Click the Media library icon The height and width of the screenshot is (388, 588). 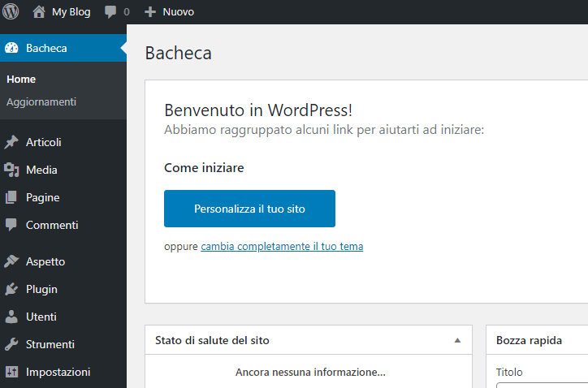click(x=11, y=170)
